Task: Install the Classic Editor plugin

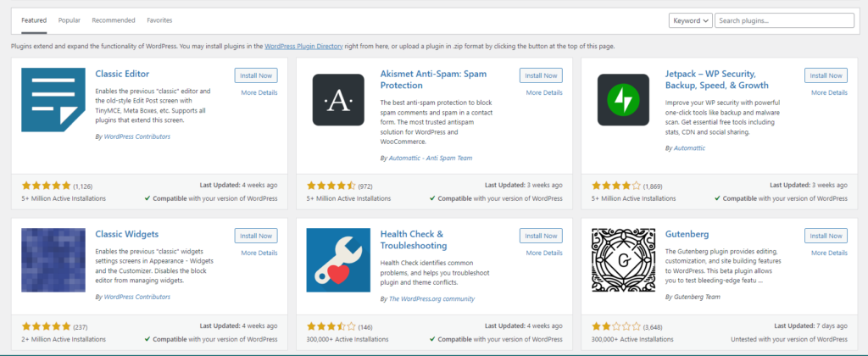Action: click(256, 75)
